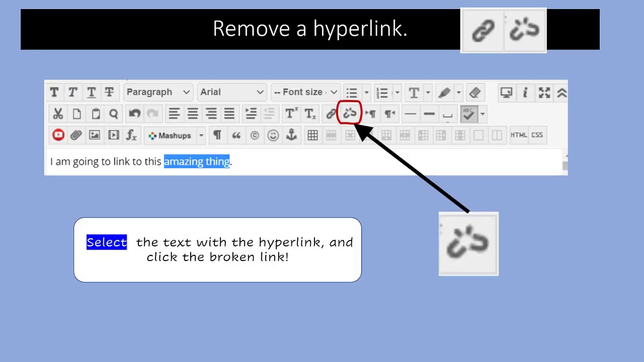
Task: Collapse toolbar rows with double chevron
Action: pos(561,93)
